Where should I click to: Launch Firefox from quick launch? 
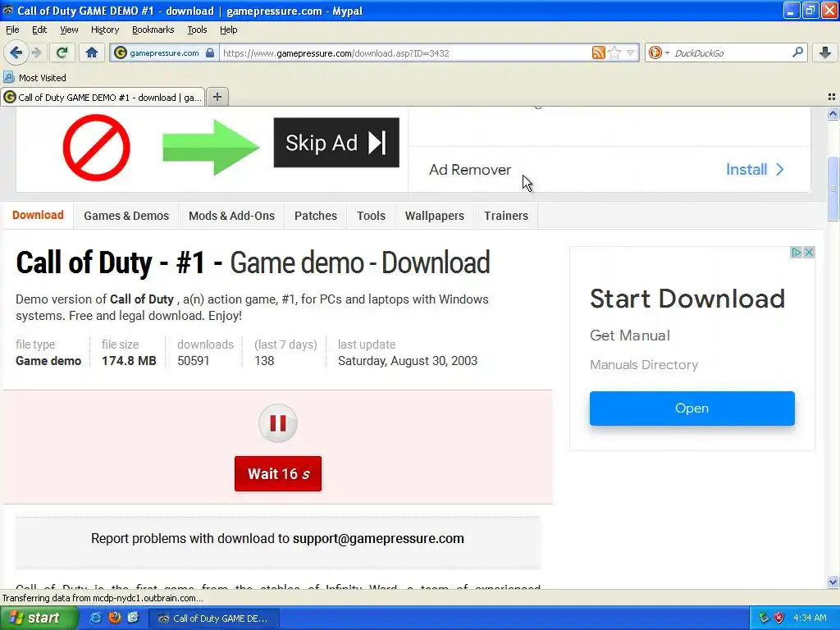point(115,618)
